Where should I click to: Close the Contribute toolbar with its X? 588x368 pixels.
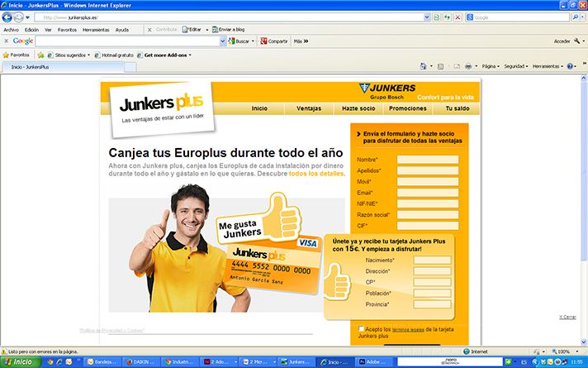click(x=149, y=30)
